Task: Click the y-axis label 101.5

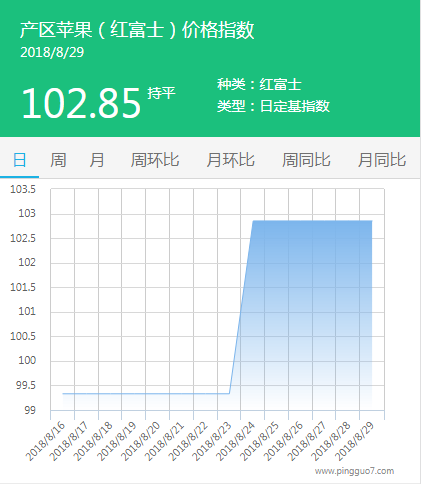Action: [x=23, y=287]
